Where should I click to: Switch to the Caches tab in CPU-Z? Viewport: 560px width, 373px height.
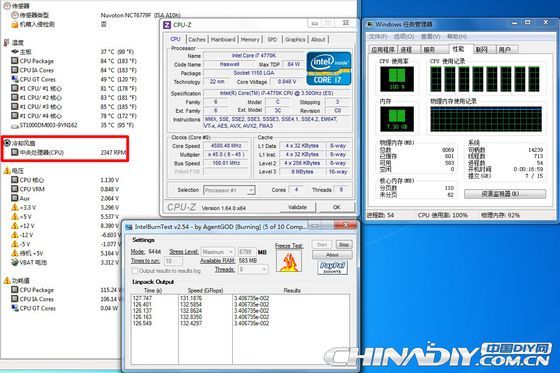click(x=197, y=39)
